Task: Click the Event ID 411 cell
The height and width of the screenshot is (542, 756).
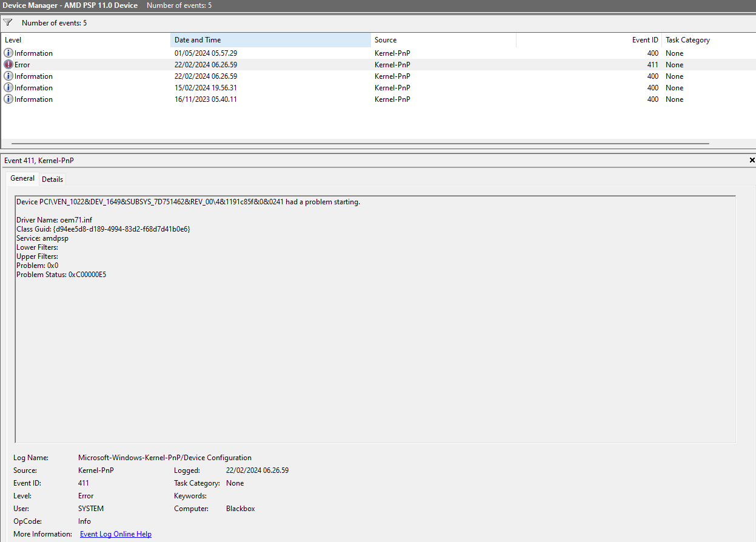Action: (x=652, y=65)
